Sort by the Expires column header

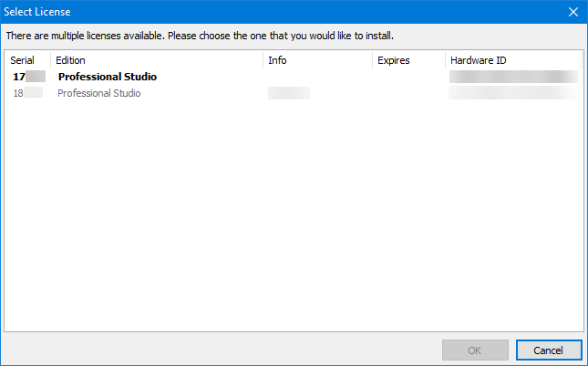pos(393,60)
